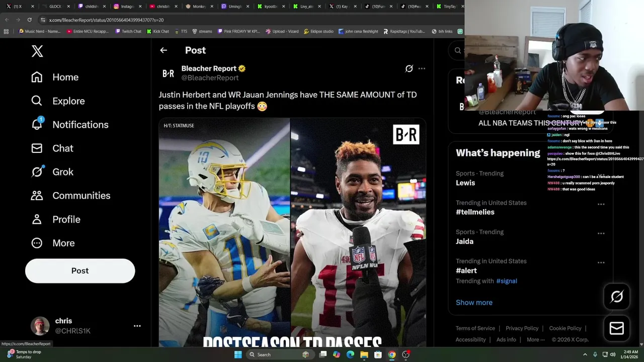
Task: Open the Windows Start menu
Action: 238,354
